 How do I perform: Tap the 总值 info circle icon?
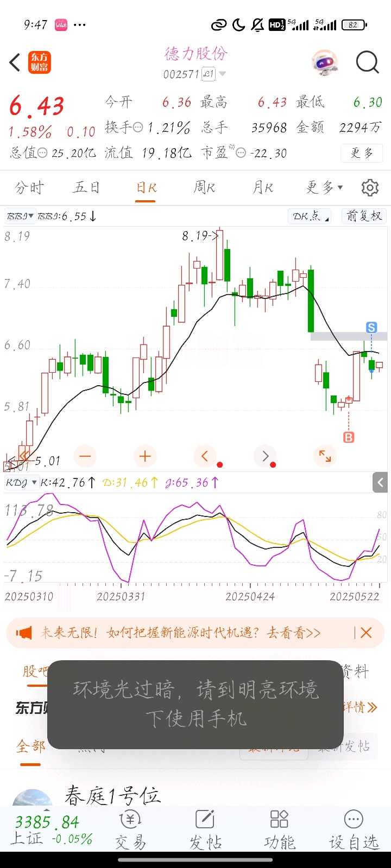point(42,153)
